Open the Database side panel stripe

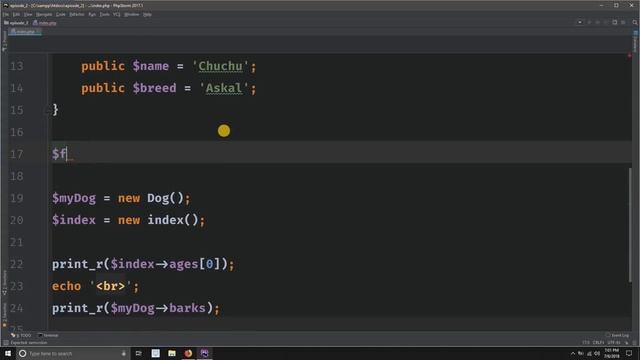[635, 41]
